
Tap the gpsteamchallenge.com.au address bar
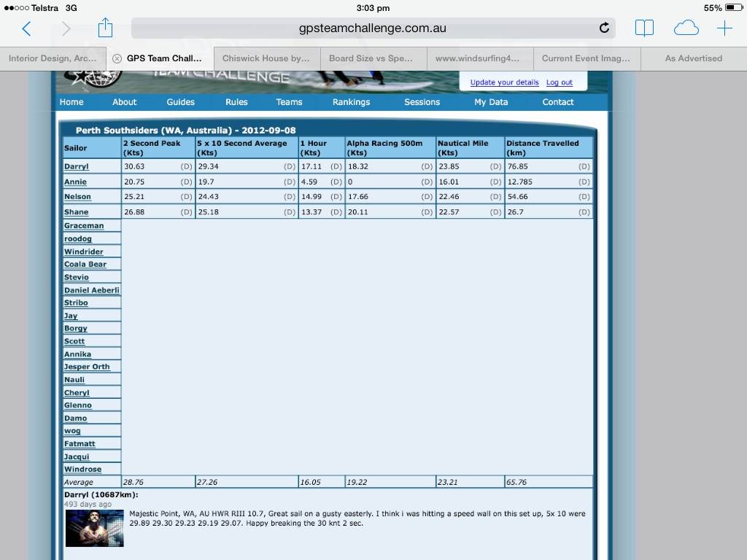372,28
